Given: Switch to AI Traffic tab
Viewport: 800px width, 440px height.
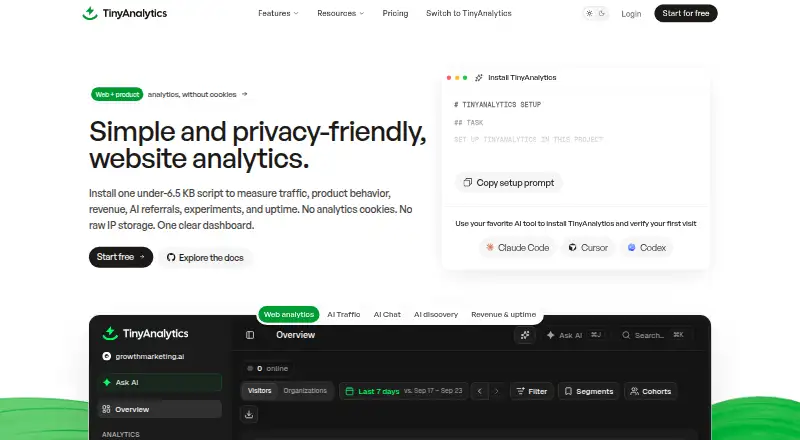Looking at the screenshot, I should click(x=343, y=314).
